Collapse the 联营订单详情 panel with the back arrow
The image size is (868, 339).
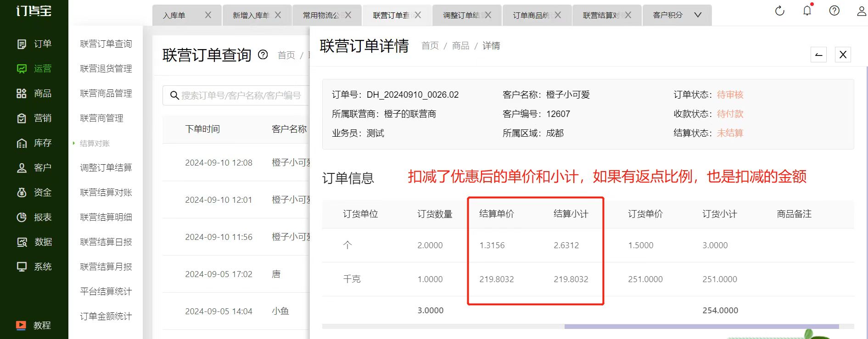tap(818, 55)
